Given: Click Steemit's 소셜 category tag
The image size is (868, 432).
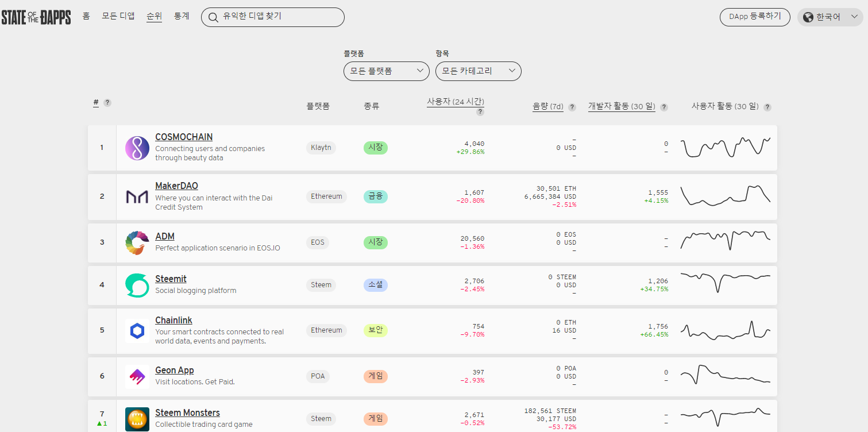Looking at the screenshot, I should click(x=376, y=285).
